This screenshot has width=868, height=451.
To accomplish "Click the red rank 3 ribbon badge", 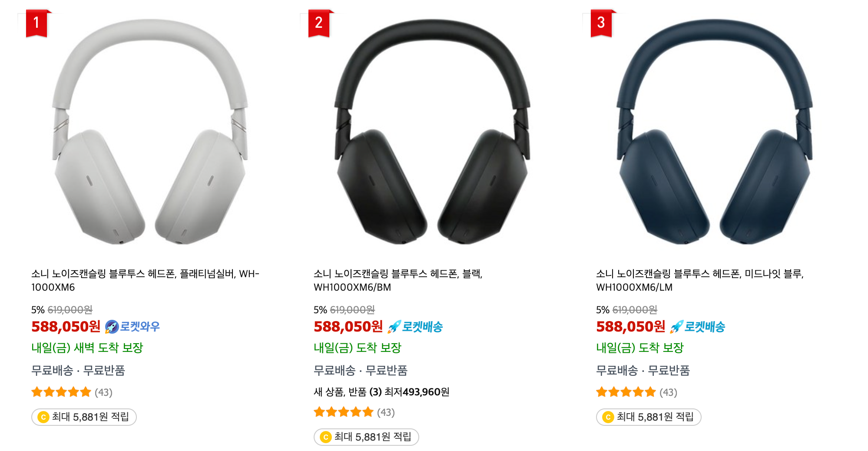I will click(601, 23).
